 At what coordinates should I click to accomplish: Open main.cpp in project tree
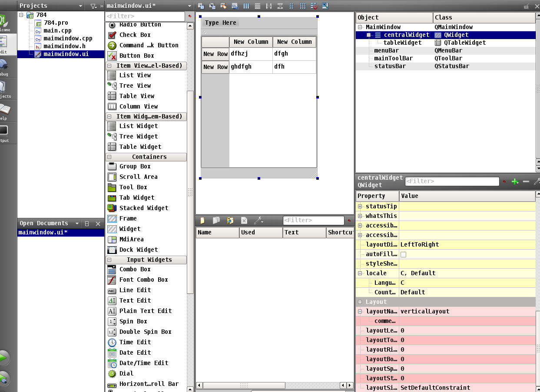click(x=57, y=30)
